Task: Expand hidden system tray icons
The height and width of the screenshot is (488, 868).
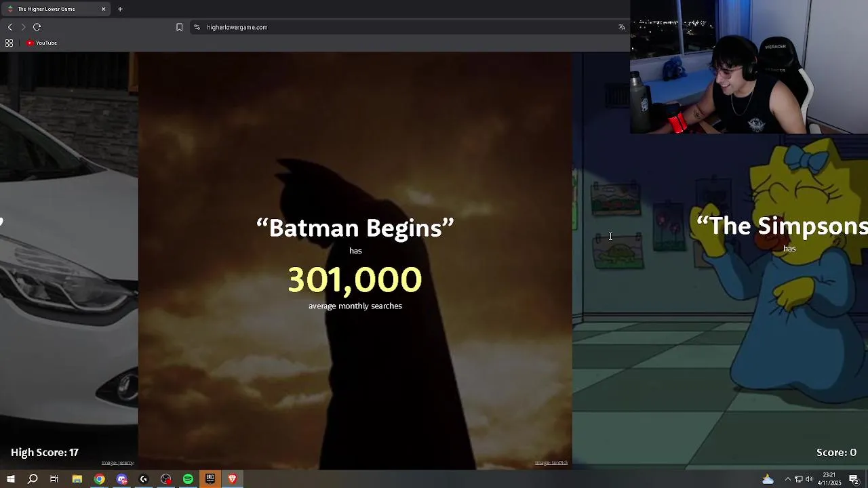Action: [787, 479]
